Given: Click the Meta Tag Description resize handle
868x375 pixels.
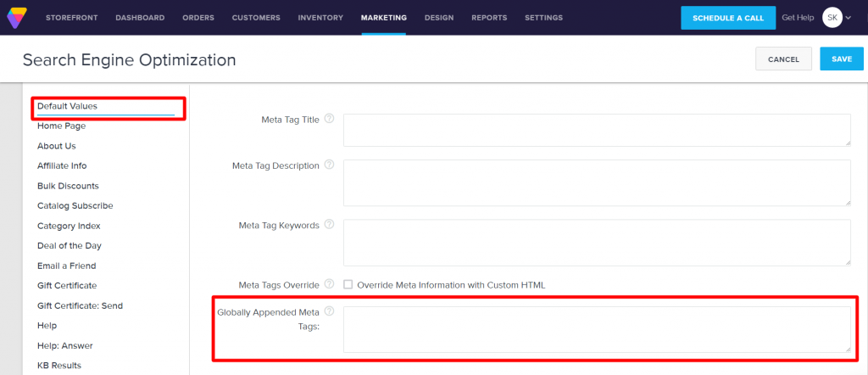Looking at the screenshot, I should (848, 203).
